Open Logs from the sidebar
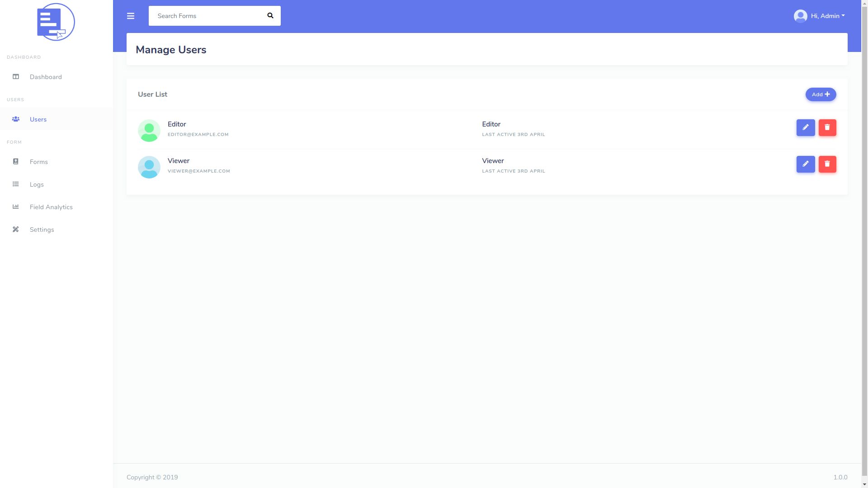 (x=37, y=184)
